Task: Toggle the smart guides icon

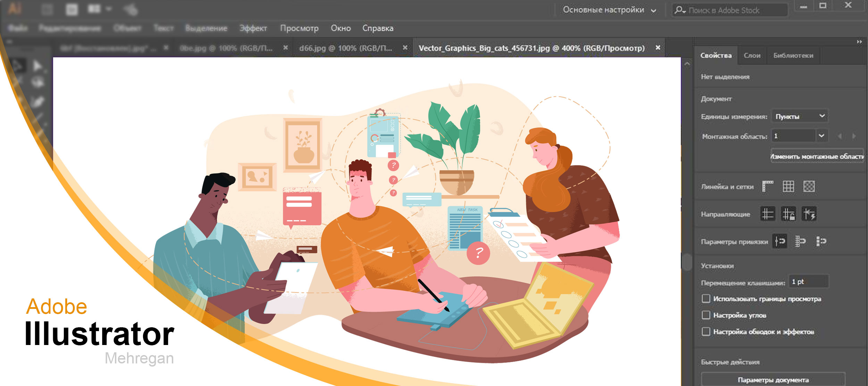Action: pos(809,214)
